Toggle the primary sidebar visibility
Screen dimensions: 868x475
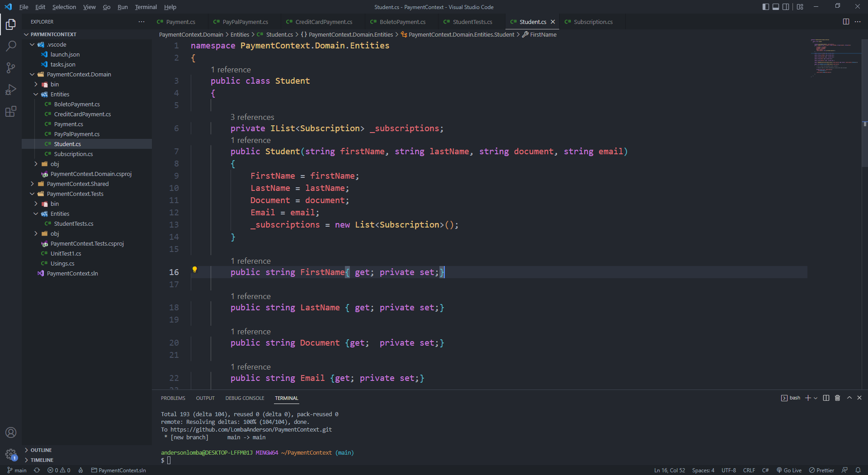pyautogui.click(x=765, y=6)
